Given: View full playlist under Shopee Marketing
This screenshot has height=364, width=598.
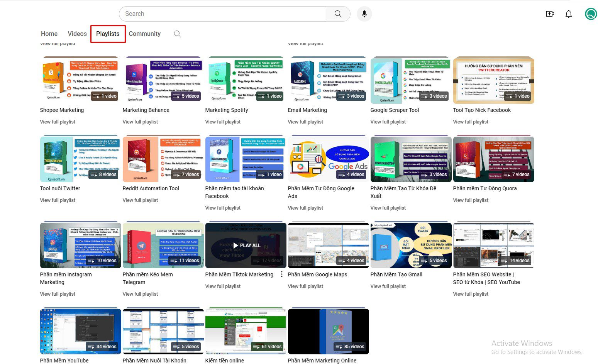Looking at the screenshot, I should [58, 122].
